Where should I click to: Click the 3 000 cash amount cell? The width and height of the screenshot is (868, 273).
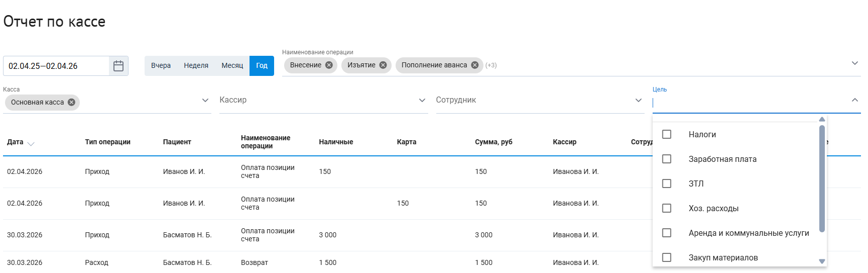[x=328, y=235]
